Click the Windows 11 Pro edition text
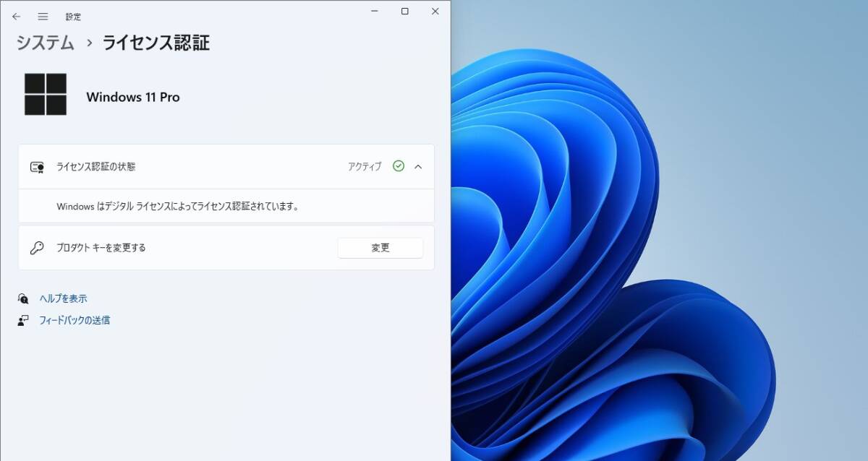The width and height of the screenshot is (868, 461). (x=133, y=97)
